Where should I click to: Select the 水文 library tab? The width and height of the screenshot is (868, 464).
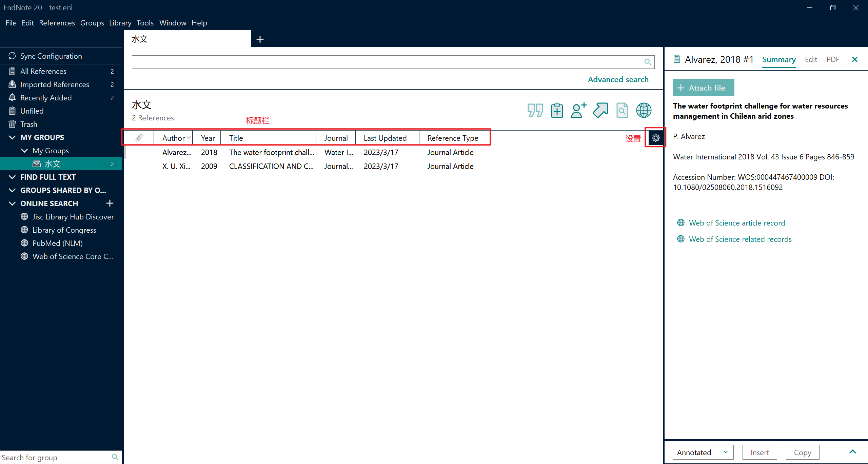(x=187, y=39)
